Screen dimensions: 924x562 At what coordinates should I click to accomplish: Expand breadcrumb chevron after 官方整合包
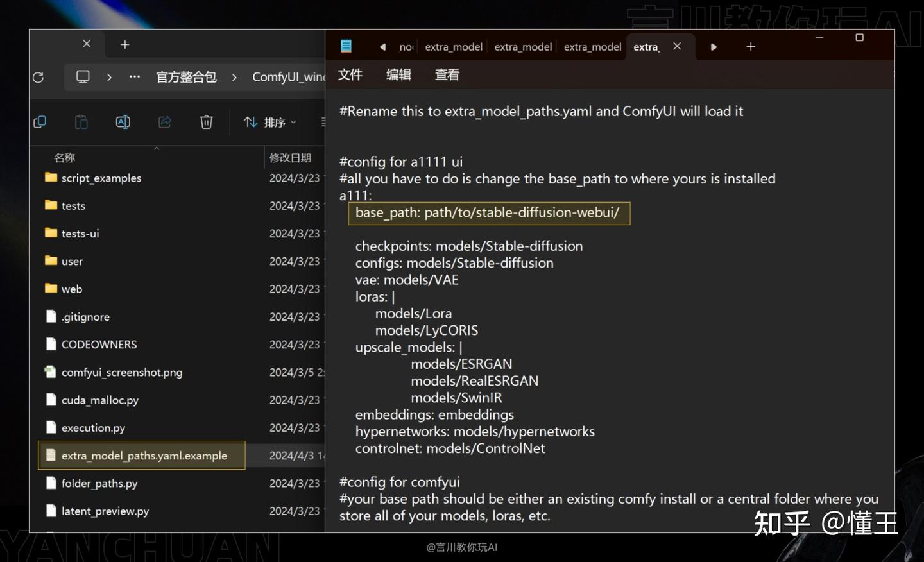234,77
